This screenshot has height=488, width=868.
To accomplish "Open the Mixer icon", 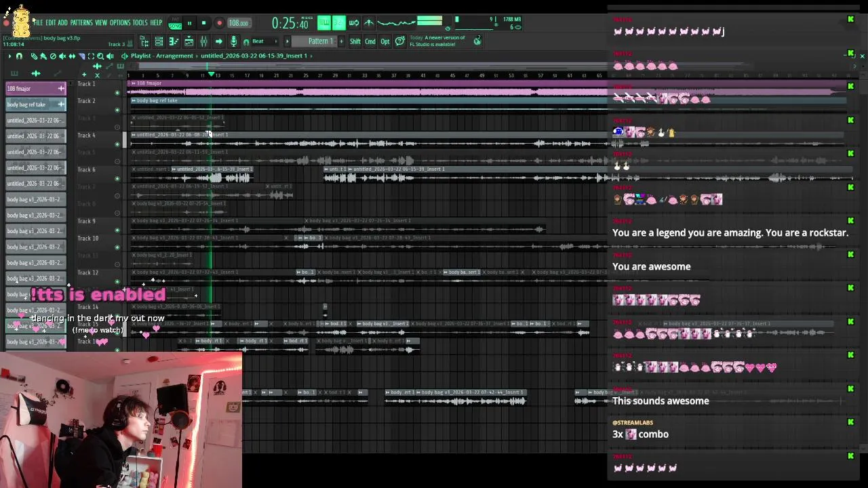I will [x=203, y=42].
